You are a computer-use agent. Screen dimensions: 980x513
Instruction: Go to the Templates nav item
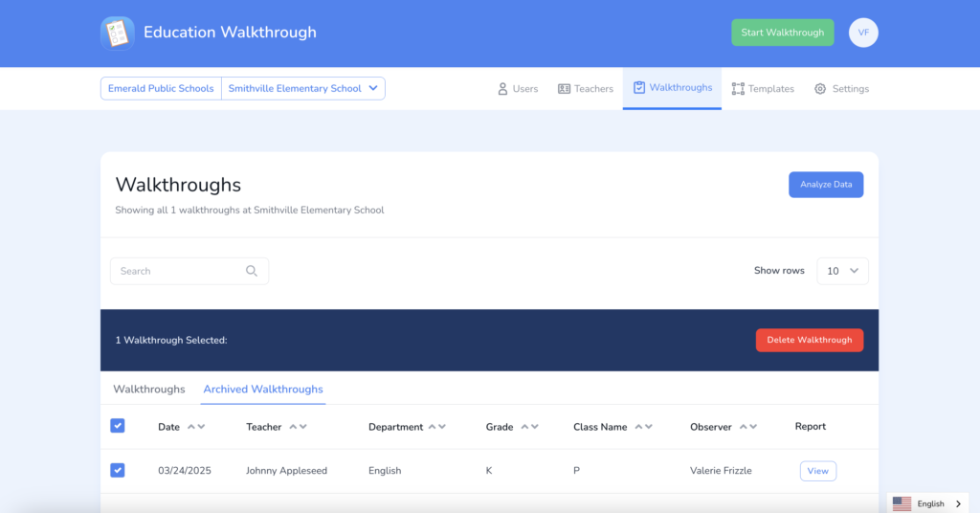pyautogui.click(x=763, y=89)
